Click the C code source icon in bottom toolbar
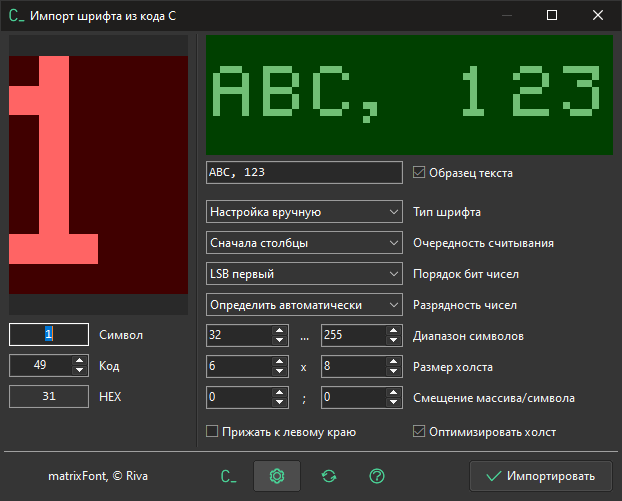 pyautogui.click(x=228, y=476)
